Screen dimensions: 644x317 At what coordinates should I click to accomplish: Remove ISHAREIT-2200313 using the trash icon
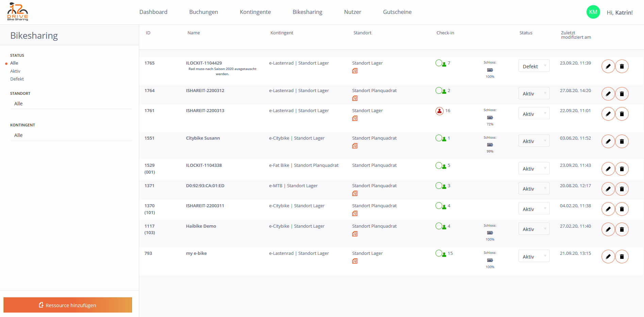point(622,114)
